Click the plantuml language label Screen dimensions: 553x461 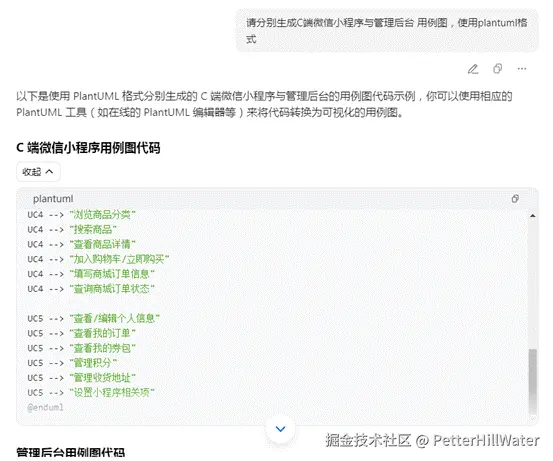[x=53, y=199]
